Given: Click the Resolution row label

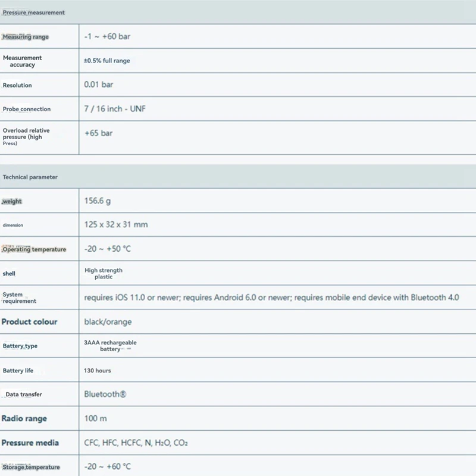Looking at the screenshot, I should [17, 85].
